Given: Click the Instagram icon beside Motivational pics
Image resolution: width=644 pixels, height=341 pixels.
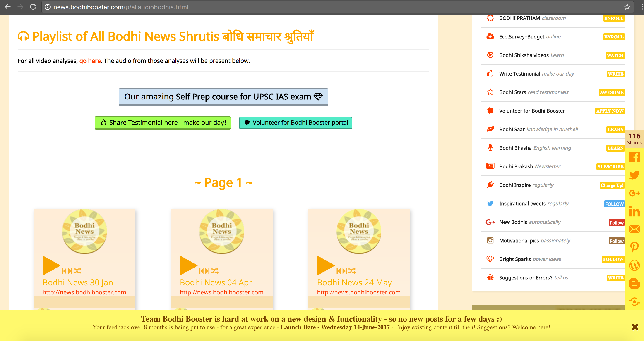Looking at the screenshot, I should click(x=490, y=240).
